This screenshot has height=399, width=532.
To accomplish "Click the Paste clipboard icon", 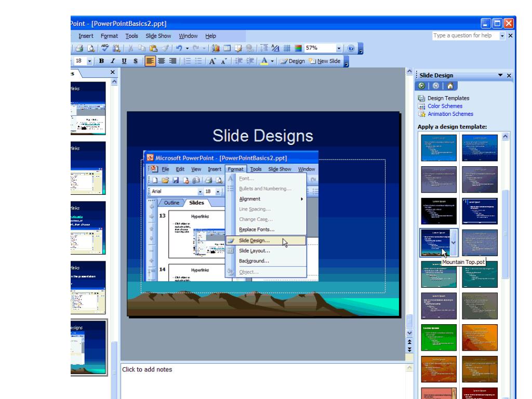I will pyautogui.click(x=153, y=48).
